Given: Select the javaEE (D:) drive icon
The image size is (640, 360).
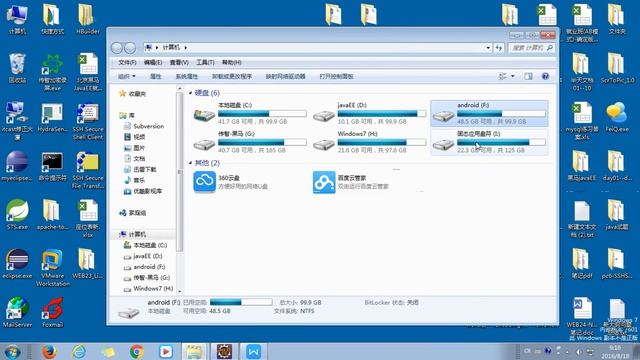Looking at the screenshot, I should tap(324, 116).
